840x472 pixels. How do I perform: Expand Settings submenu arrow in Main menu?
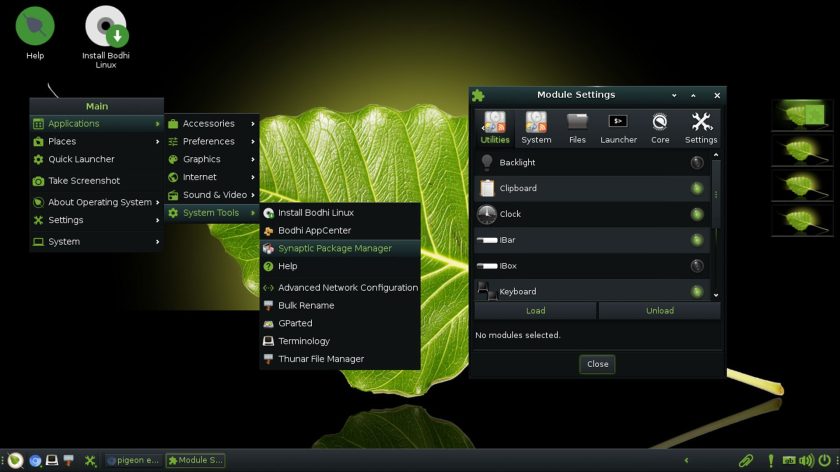pos(158,220)
